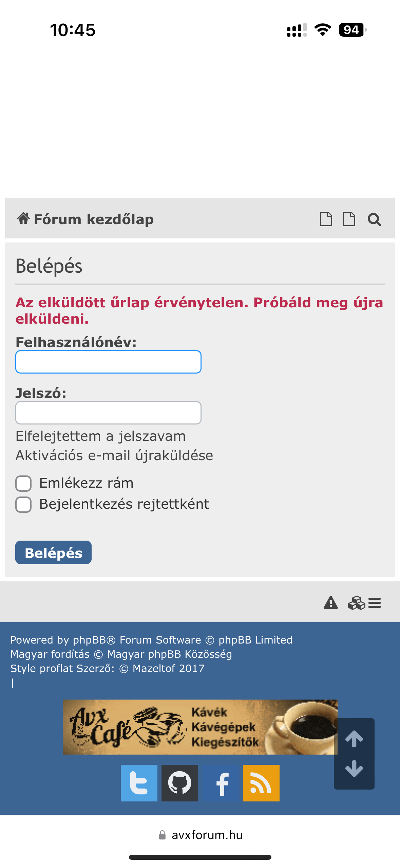The image size is (400, 868).
Task: Open the GitHub social icon
Action: (180, 783)
